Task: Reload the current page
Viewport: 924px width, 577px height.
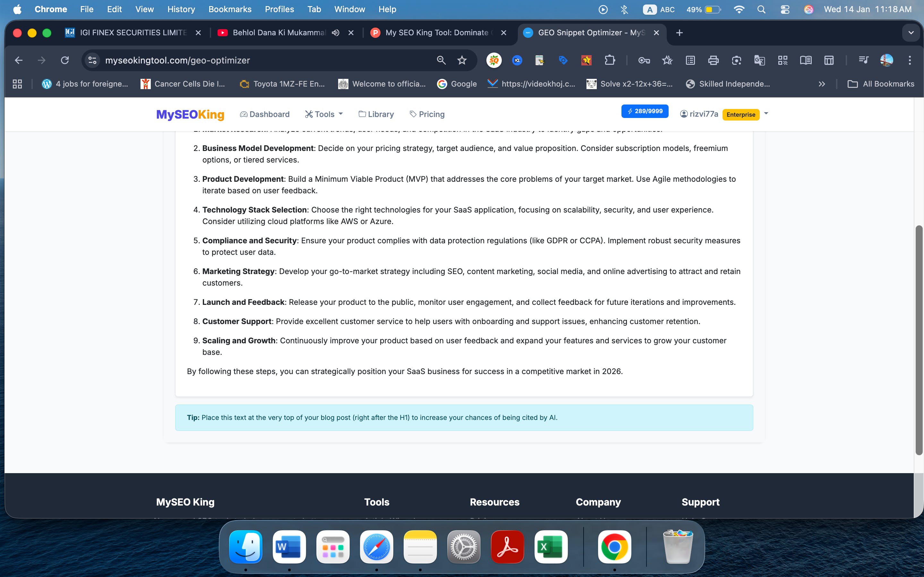Action: coord(65,60)
